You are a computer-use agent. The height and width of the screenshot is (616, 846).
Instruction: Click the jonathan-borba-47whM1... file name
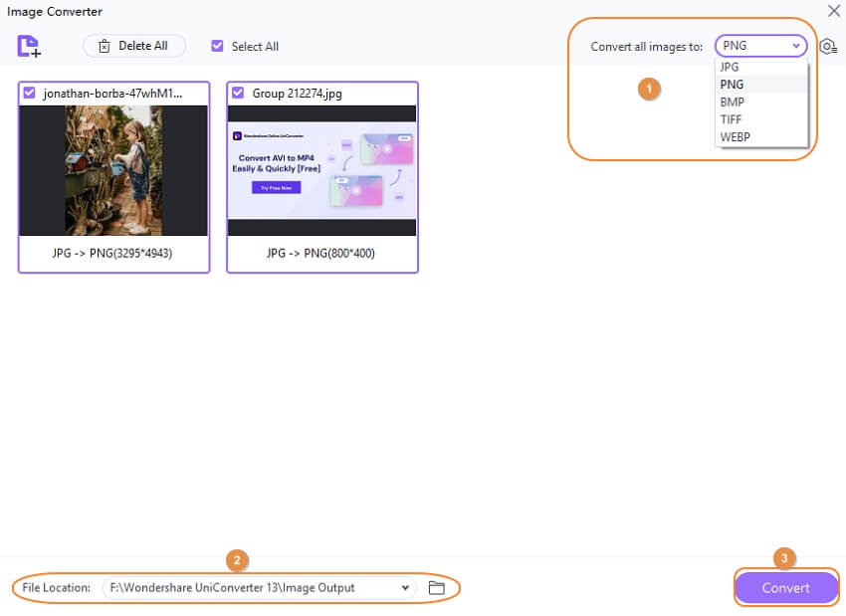point(112,94)
